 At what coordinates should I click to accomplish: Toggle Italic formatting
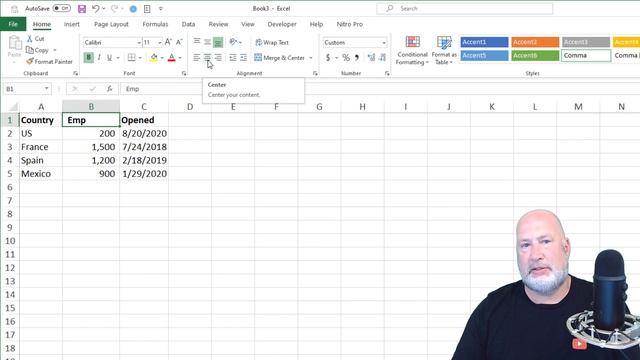99,58
